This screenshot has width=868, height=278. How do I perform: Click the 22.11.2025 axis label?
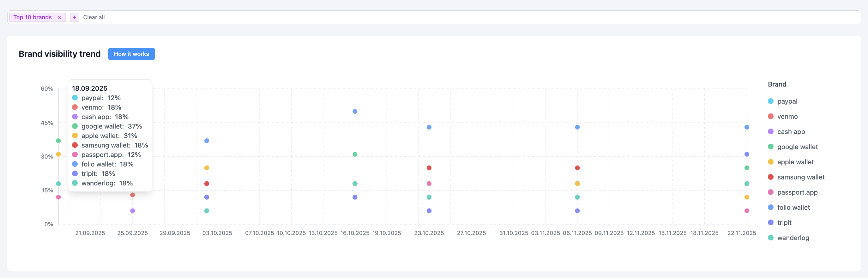tap(742, 233)
